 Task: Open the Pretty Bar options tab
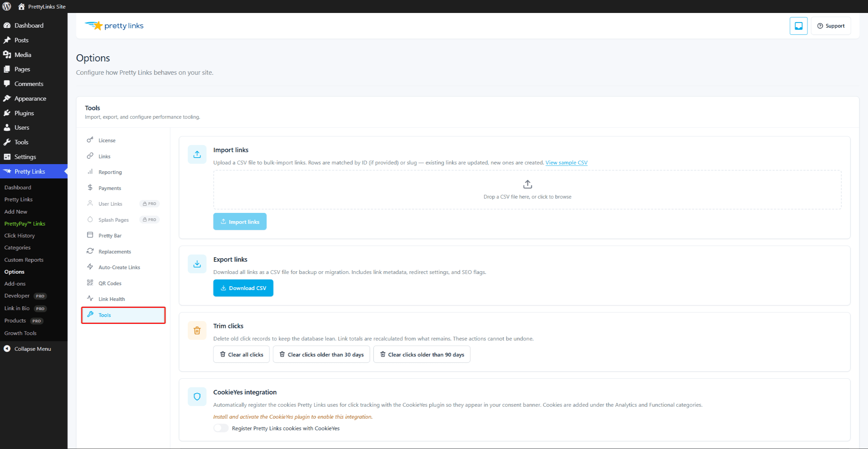[x=123, y=235]
